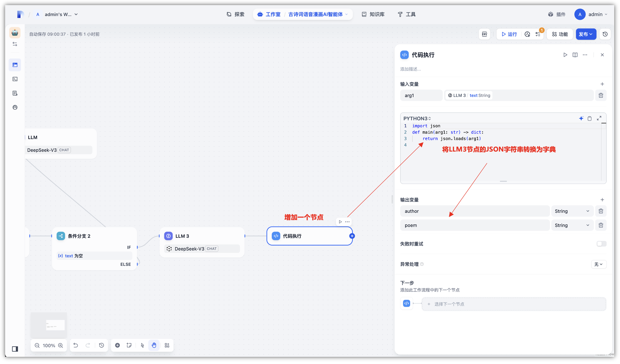Open the 知识库 tab
The width and height of the screenshot is (620, 364).
pyautogui.click(x=373, y=14)
